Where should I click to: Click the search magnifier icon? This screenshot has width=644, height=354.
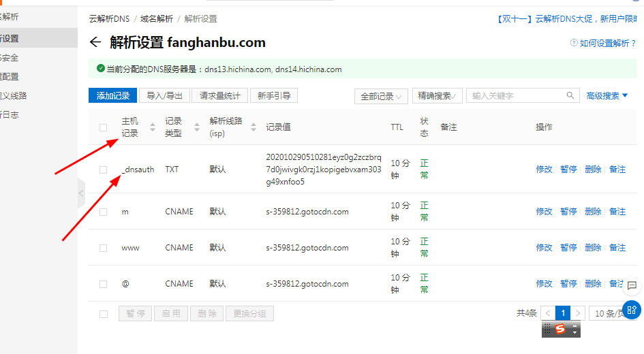pos(570,95)
